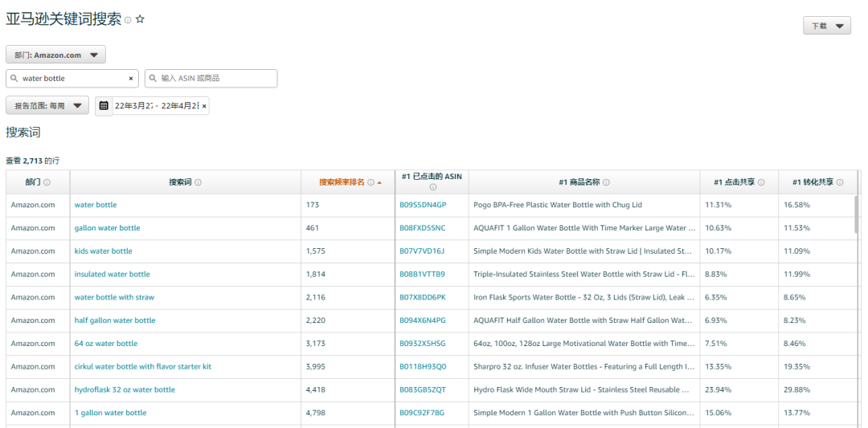Screen dimensions: 868x428
Task: Open the 下载 download dropdown
Action: click(x=827, y=26)
